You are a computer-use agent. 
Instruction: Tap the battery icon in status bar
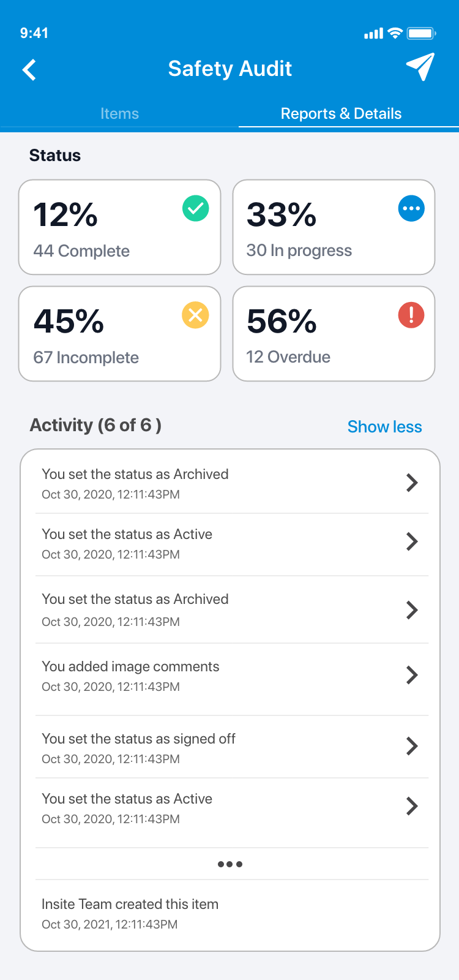(x=422, y=34)
